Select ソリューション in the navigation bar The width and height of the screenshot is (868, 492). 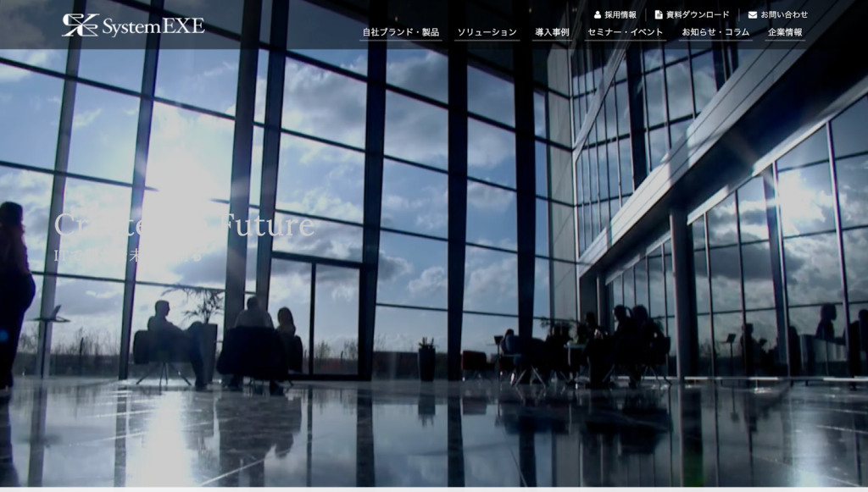pyautogui.click(x=487, y=32)
